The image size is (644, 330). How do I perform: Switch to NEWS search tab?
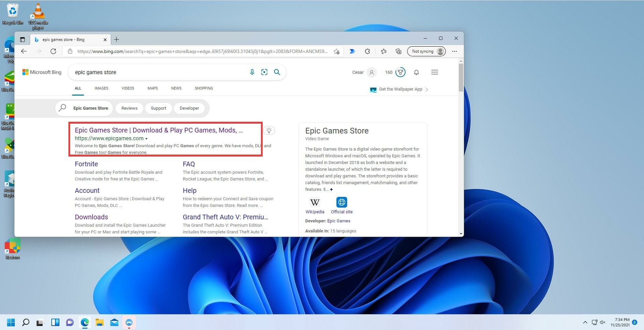176,88
